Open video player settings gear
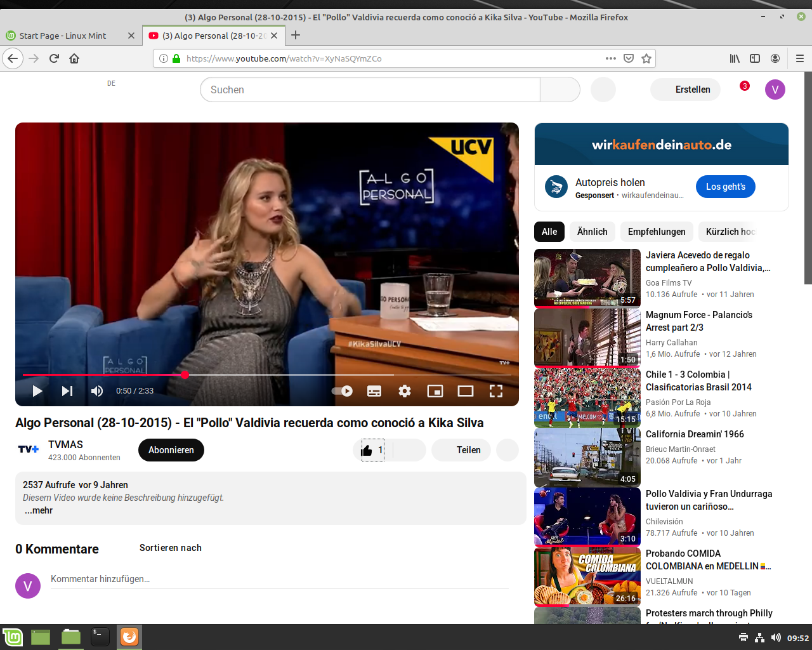Viewport: 812px width, 650px height. [x=405, y=391]
